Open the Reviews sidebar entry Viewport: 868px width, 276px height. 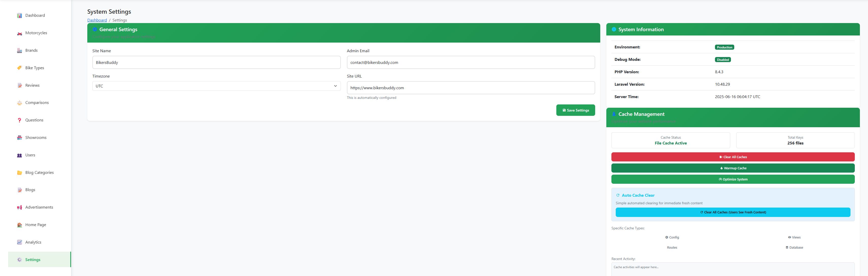coord(32,85)
